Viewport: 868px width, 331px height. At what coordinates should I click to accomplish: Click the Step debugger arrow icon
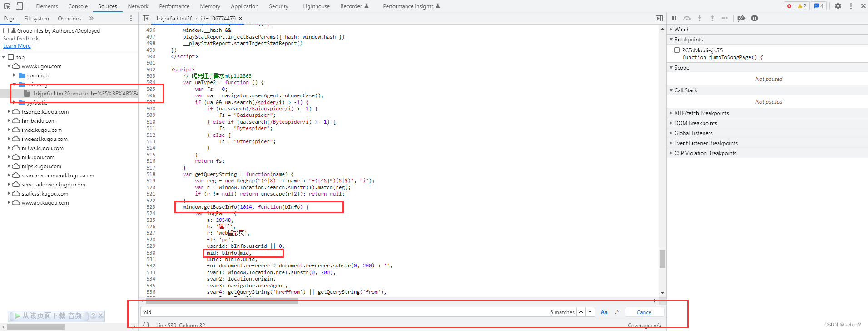[724, 18]
